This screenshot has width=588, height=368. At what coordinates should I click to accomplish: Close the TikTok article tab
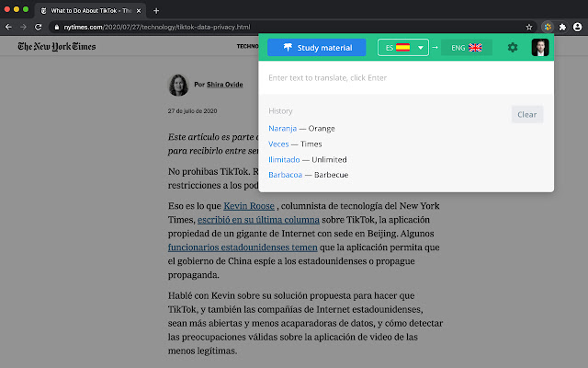(x=139, y=11)
